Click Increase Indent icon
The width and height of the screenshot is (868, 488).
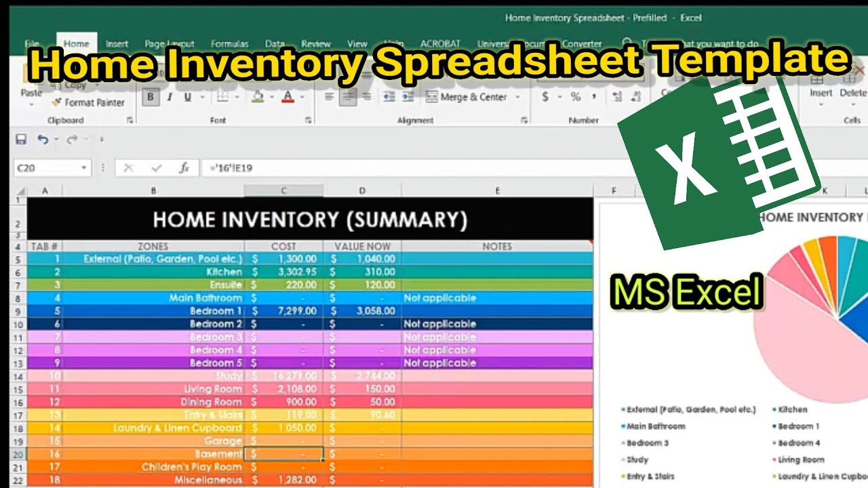409,97
